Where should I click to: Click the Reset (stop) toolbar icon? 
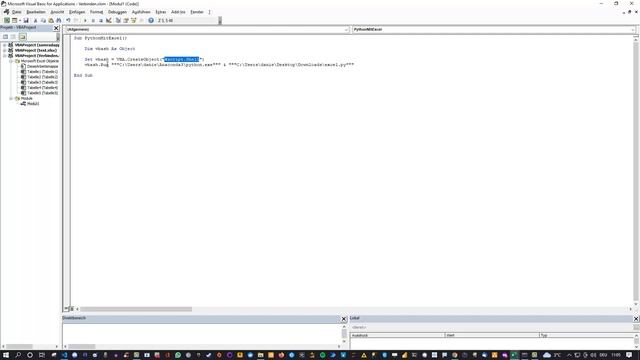101,20
